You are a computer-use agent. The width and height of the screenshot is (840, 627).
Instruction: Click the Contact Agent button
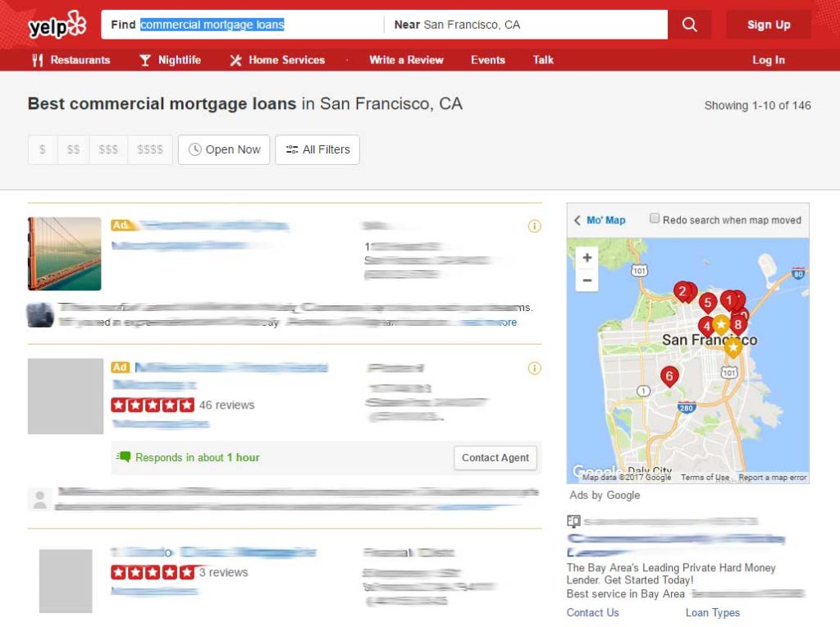495,458
